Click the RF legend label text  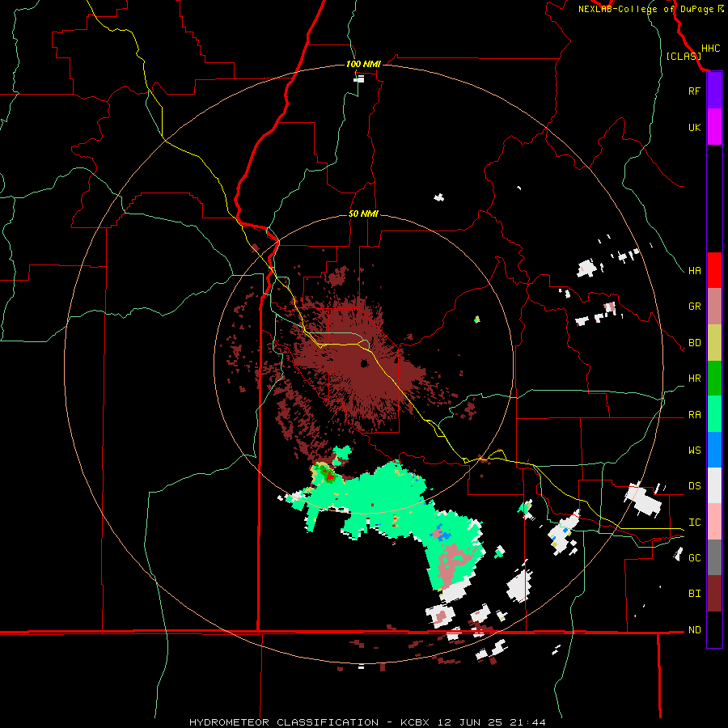(x=694, y=91)
